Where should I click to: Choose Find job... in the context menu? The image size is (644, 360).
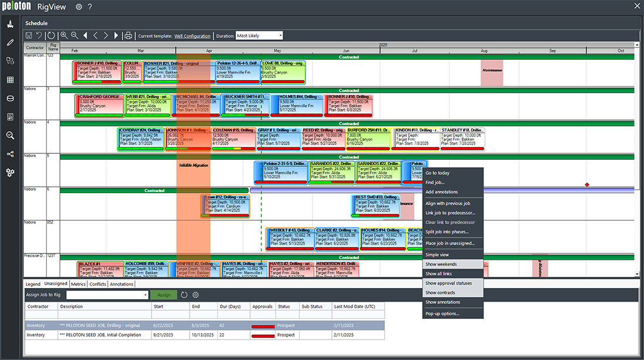coord(435,183)
